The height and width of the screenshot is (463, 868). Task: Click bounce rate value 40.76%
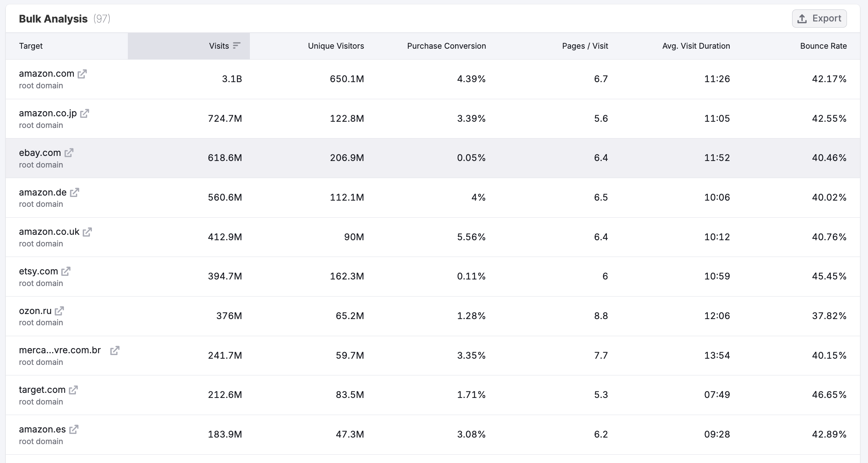pos(830,237)
